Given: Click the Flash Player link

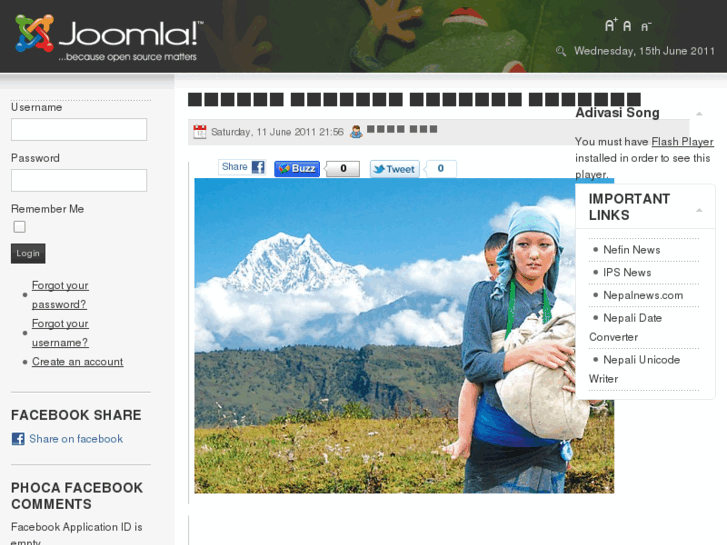Looking at the screenshot, I should coord(682,141).
